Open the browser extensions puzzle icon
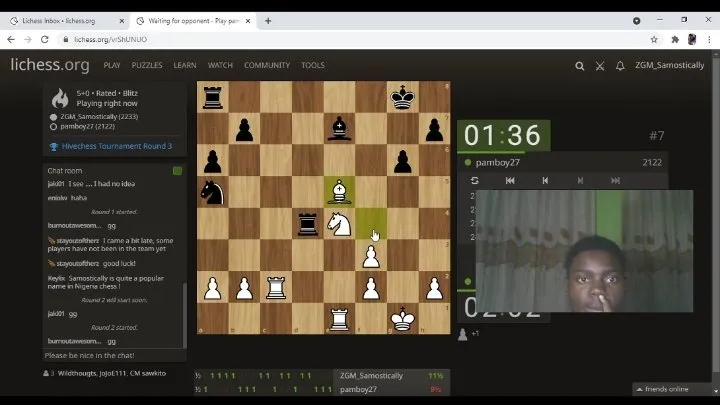The width and height of the screenshot is (720, 405). click(675, 39)
